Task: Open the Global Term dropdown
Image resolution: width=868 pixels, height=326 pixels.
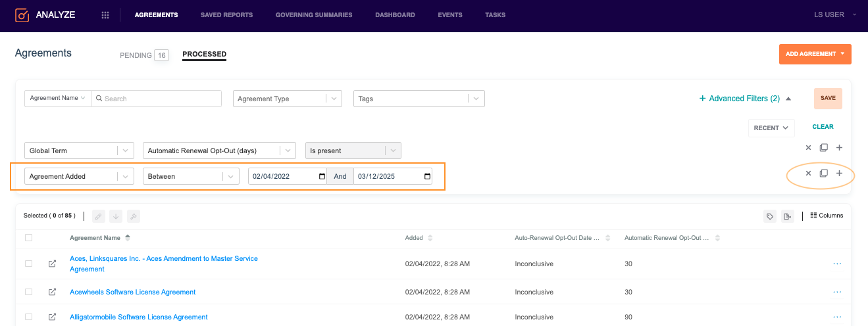Action: pos(79,151)
